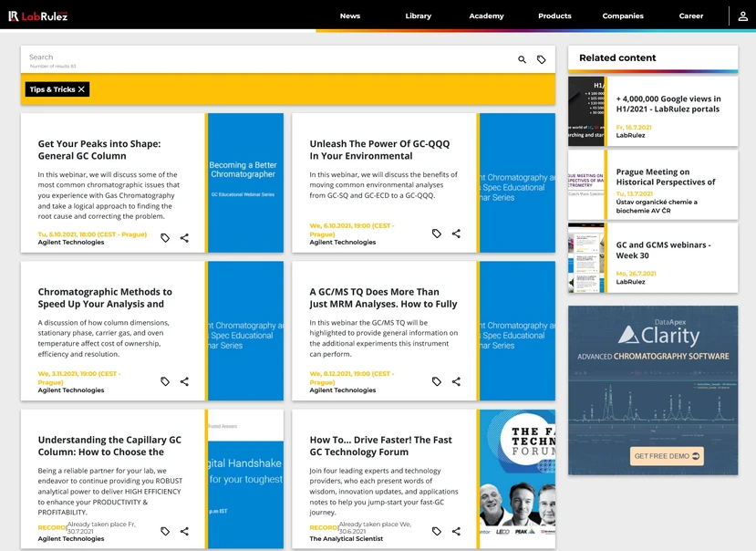Click the GET FREE DEMO button
756x551 pixels.
(667, 456)
